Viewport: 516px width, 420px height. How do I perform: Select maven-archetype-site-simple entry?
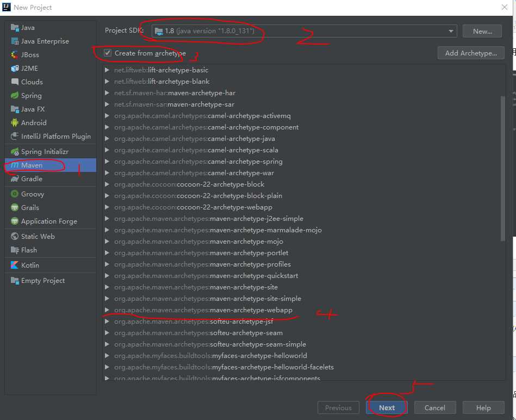[207, 299]
